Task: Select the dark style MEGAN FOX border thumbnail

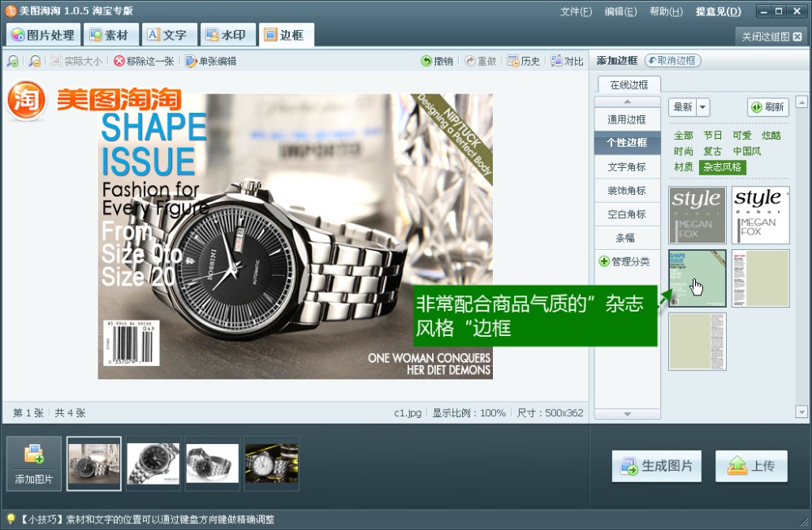Action: [x=697, y=215]
